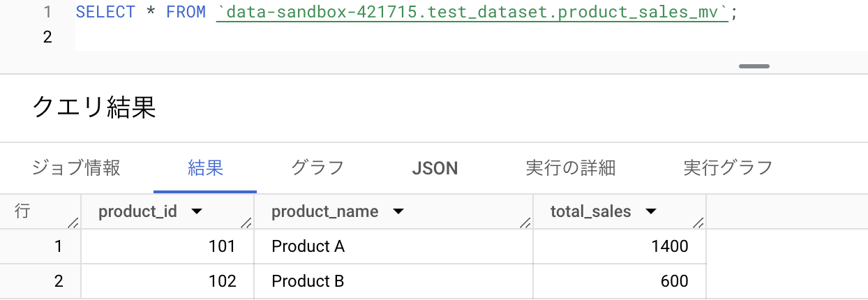Switch to the JSON tab
868x300 pixels.
(435, 168)
